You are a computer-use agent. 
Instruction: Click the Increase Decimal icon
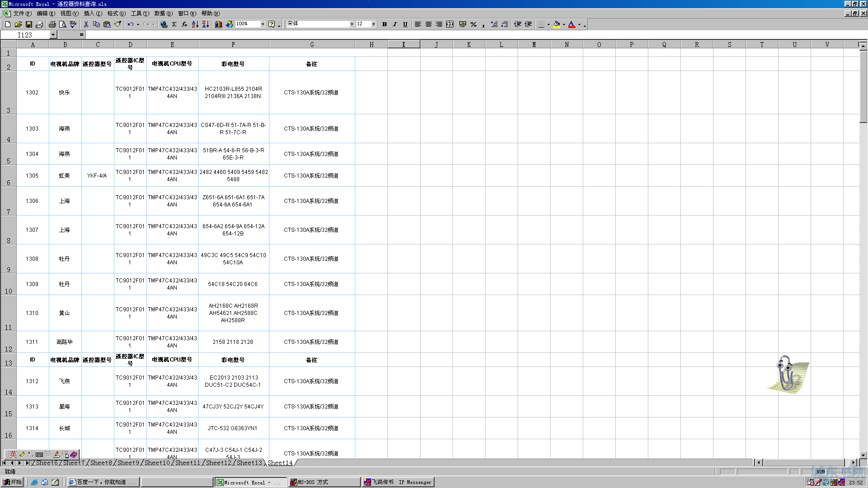[494, 24]
